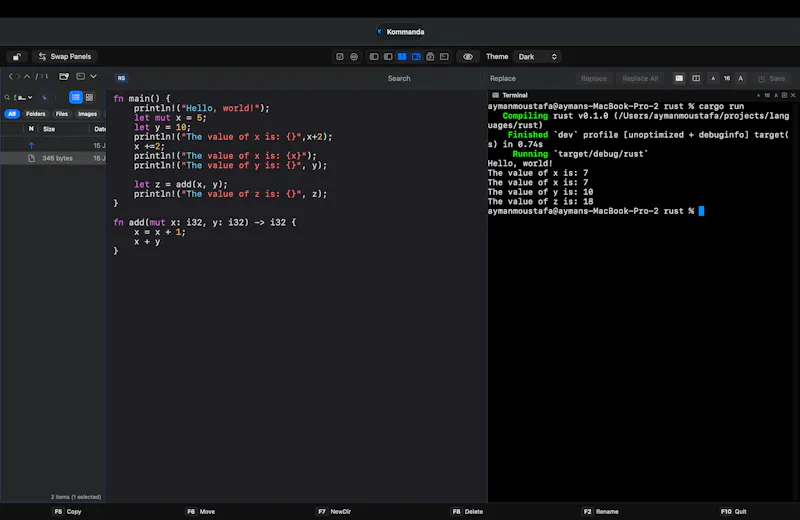Close the Terminal panel

(793, 95)
